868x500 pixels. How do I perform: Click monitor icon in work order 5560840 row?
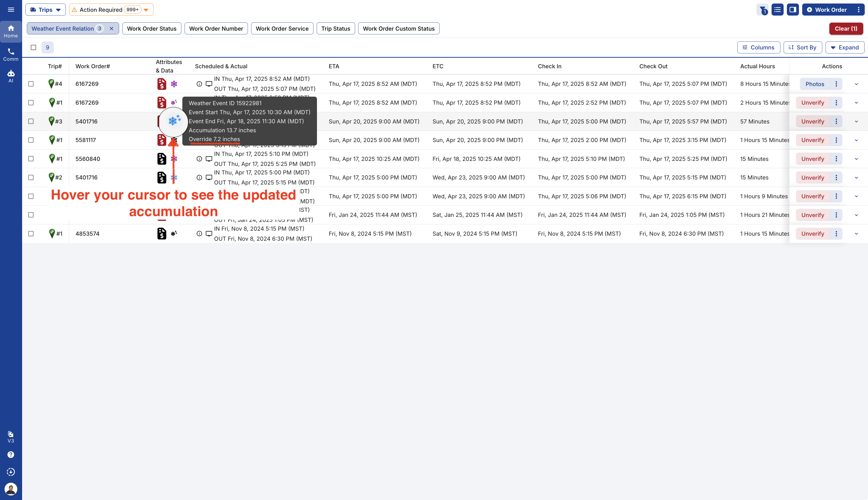209,159
